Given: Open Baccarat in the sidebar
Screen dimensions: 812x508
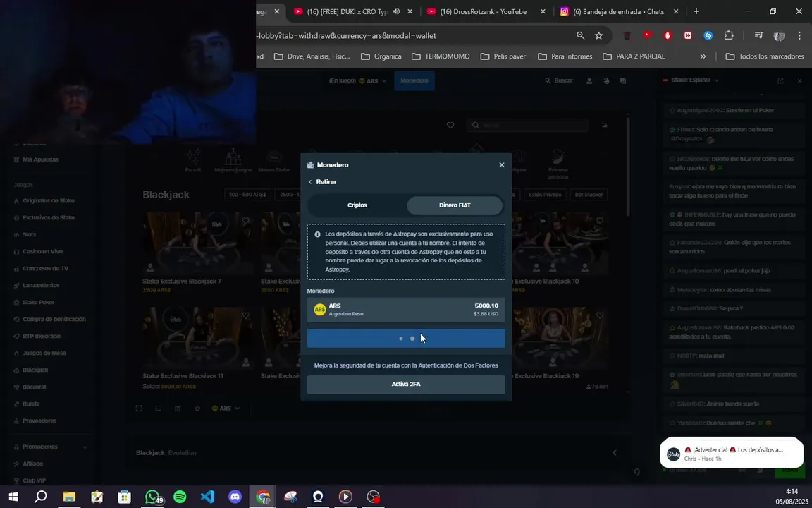Looking at the screenshot, I should 34,387.
